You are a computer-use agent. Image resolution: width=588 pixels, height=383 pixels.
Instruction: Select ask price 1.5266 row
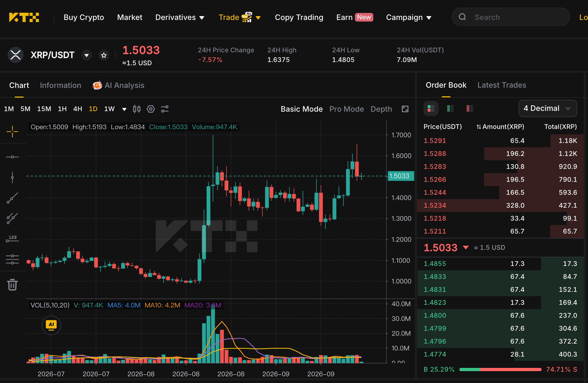coord(500,179)
